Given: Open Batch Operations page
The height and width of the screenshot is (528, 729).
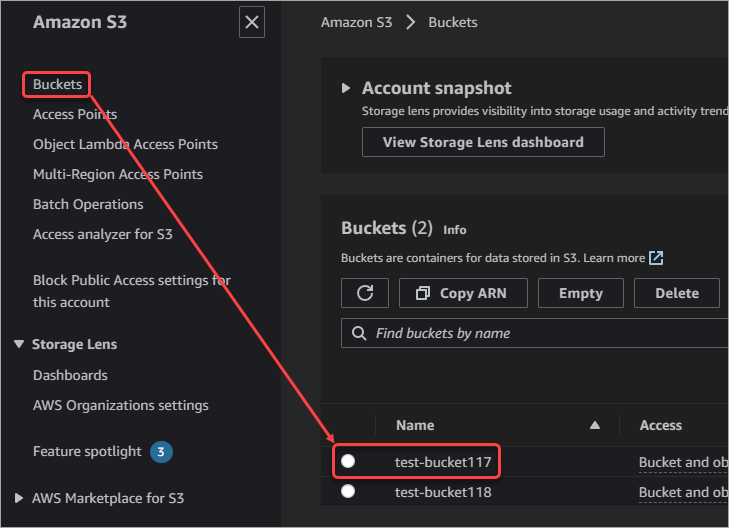Looking at the screenshot, I should 88,204.
